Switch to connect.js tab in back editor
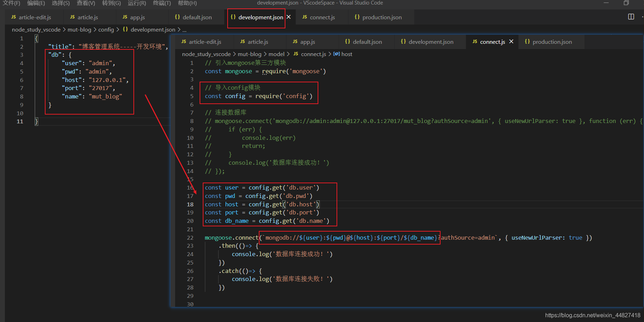This screenshot has width=644, height=322. pos(322,17)
